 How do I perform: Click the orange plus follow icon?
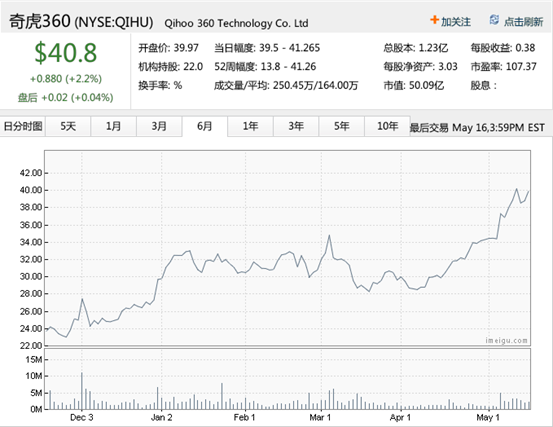tap(434, 20)
